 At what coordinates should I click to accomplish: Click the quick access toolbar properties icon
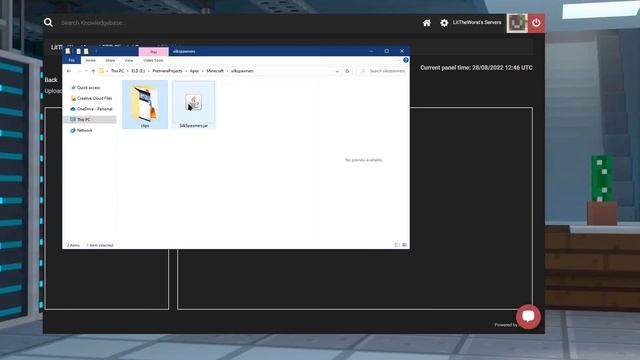click(78, 51)
